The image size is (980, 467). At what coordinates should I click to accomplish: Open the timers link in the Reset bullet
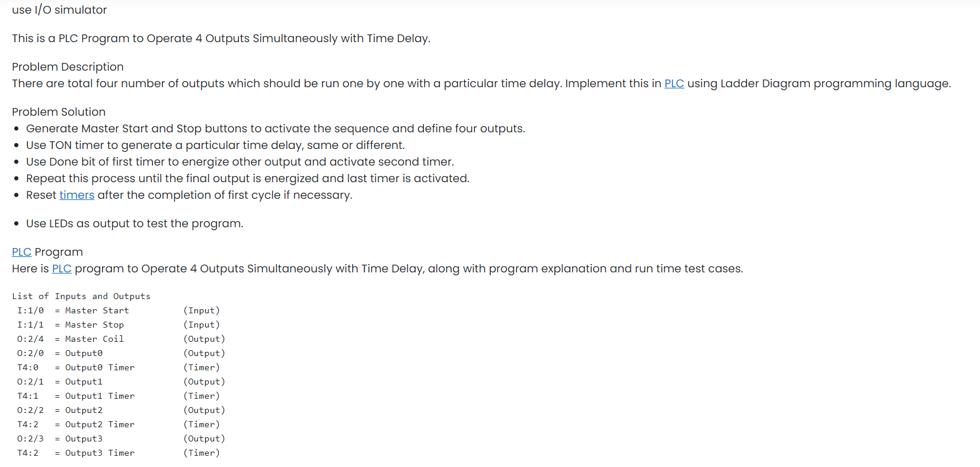[77, 195]
